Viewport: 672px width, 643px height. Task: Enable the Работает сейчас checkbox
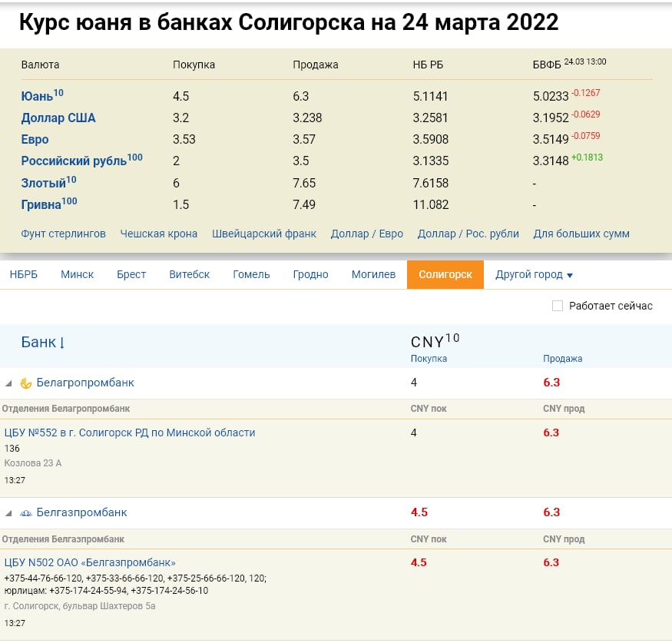point(558,306)
